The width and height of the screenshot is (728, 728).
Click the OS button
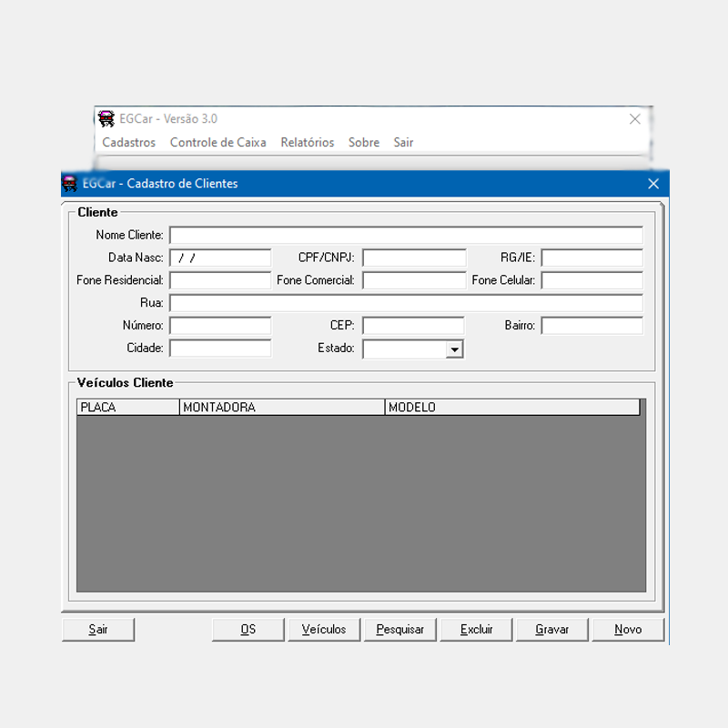(248, 630)
